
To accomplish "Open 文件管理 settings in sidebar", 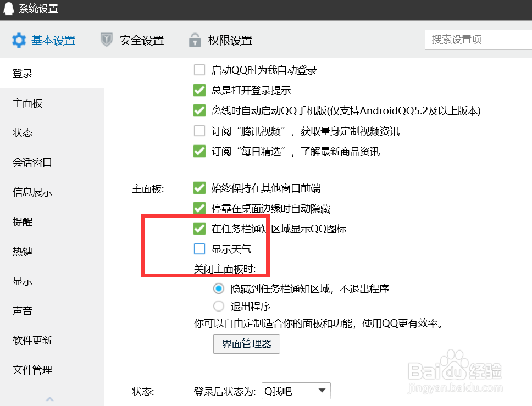I will (32, 369).
